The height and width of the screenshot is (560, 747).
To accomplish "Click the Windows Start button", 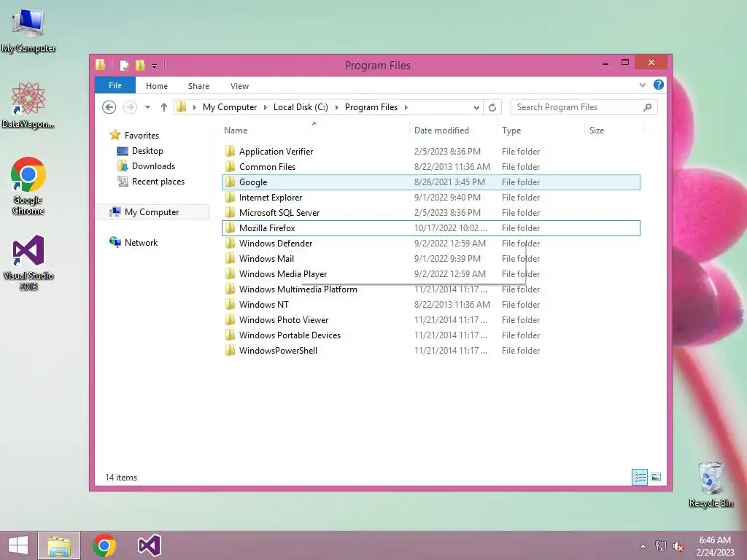I will [x=18, y=545].
